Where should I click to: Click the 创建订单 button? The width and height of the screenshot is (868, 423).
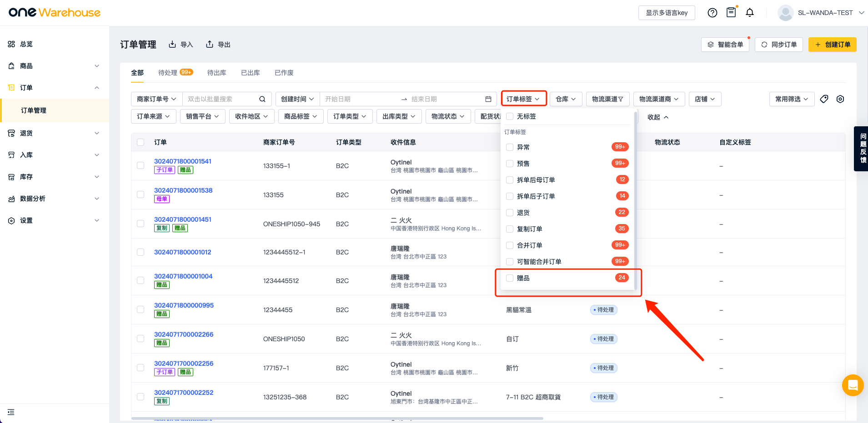point(832,45)
